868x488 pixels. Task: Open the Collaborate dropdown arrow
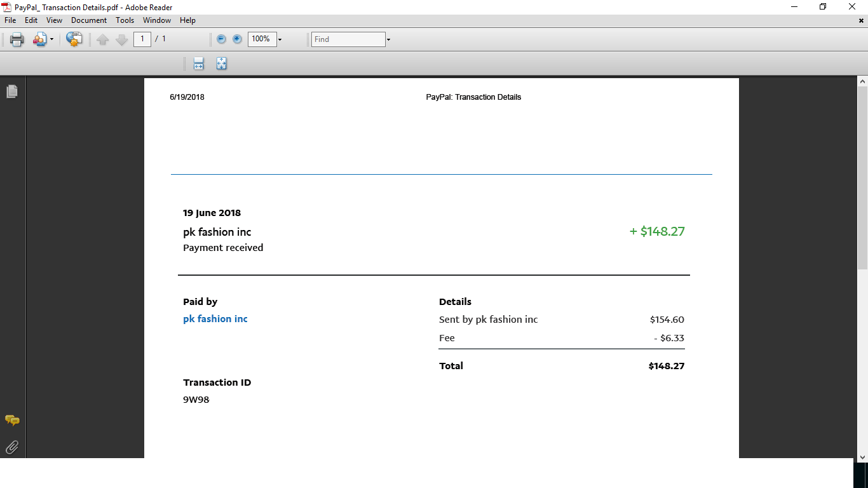pyautogui.click(x=51, y=40)
